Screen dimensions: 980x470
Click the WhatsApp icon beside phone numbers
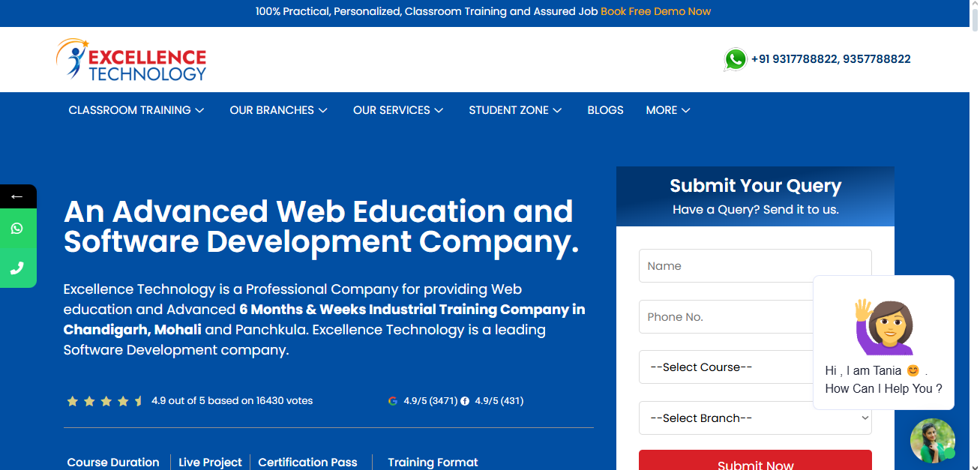pos(736,59)
